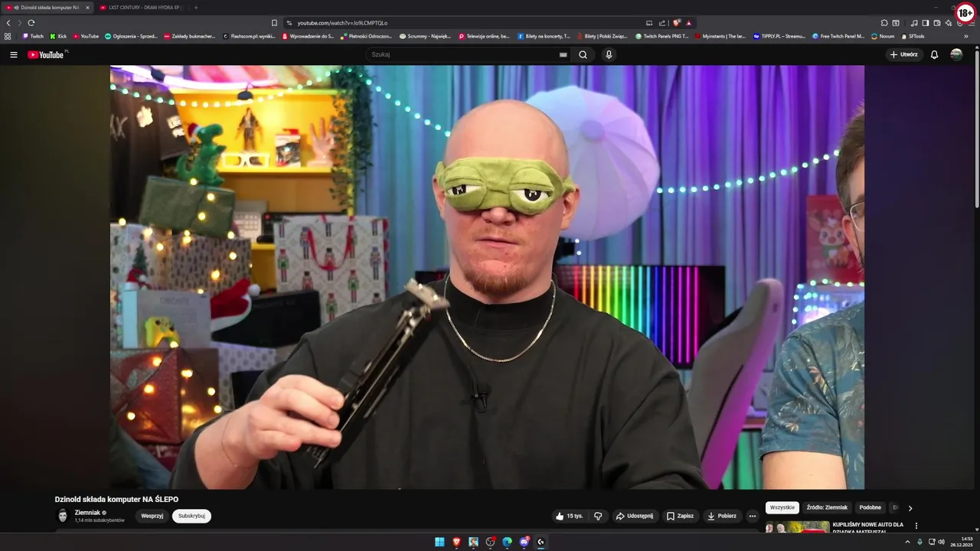Open more actions three-dot menu
980x551 pixels.
pos(752,516)
